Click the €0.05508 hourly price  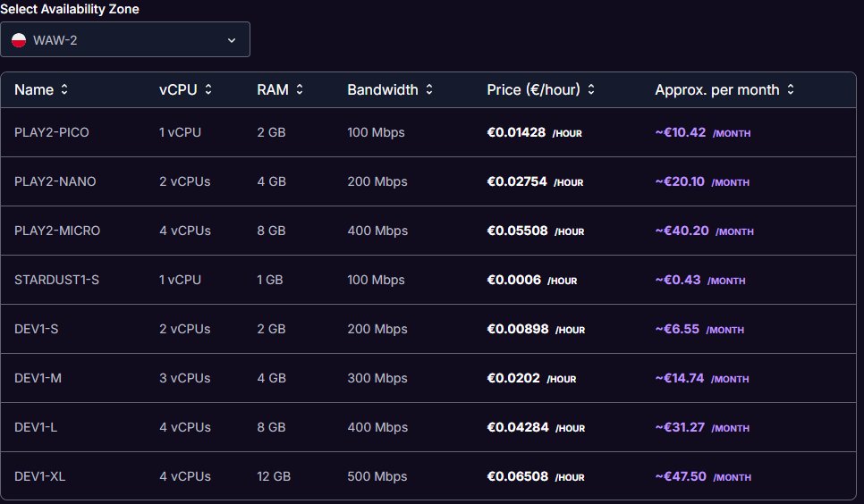(517, 231)
